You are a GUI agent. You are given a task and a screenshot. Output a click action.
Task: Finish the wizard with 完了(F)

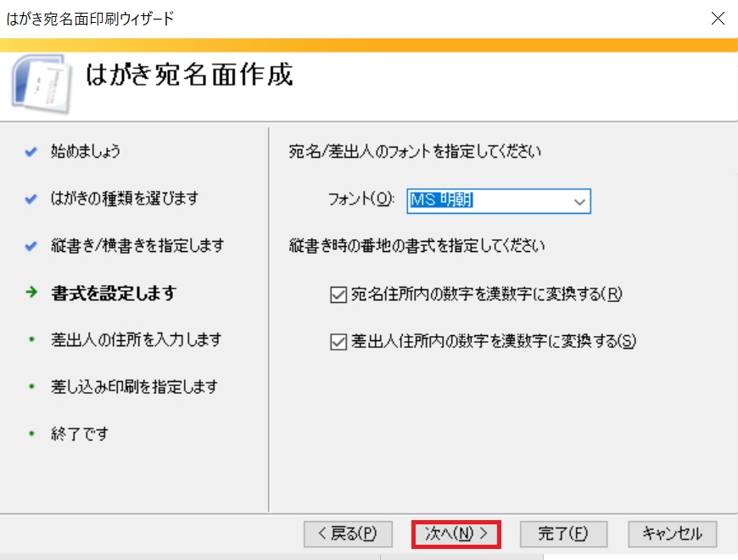point(563,534)
